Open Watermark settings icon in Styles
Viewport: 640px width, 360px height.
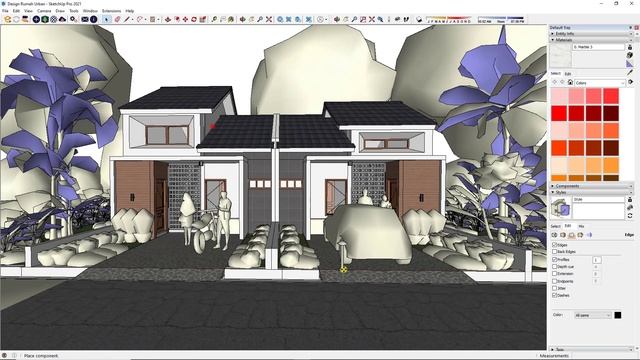click(x=580, y=235)
